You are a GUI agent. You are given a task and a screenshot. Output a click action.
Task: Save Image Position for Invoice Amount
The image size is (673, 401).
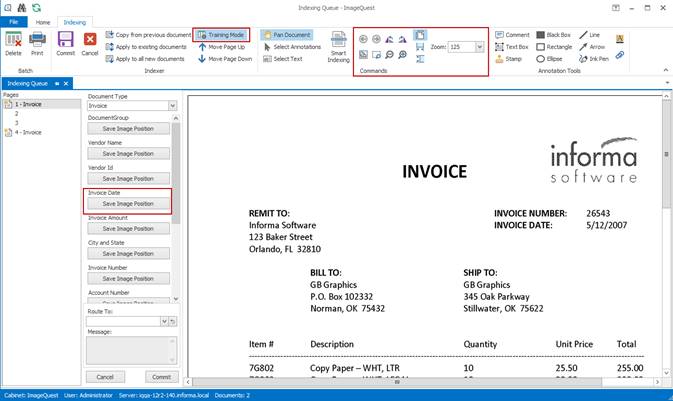coord(128,229)
